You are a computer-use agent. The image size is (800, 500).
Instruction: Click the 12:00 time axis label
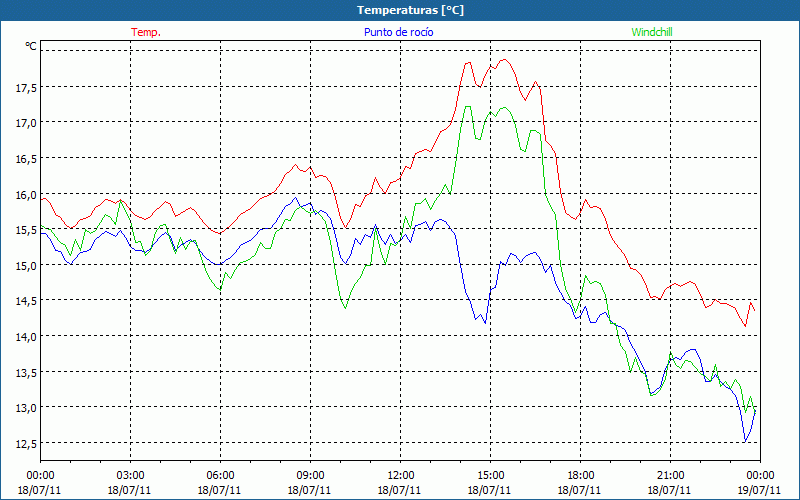tap(400, 476)
